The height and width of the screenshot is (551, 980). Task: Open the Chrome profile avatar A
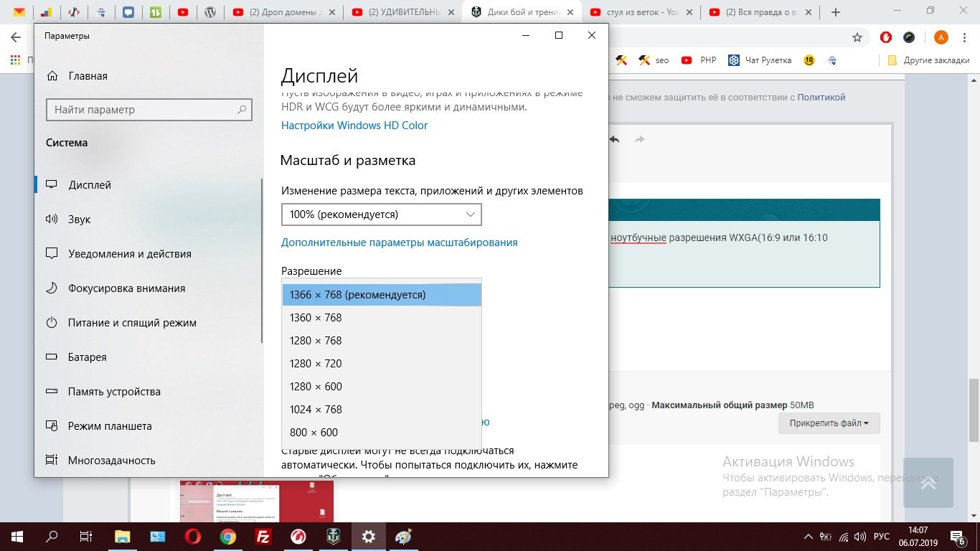pyautogui.click(x=941, y=37)
